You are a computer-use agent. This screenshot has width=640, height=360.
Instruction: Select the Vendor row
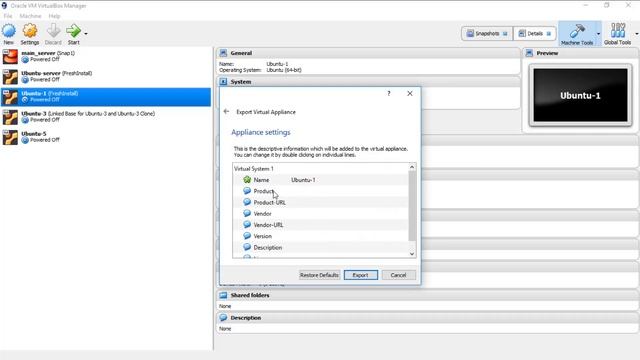coord(320,213)
